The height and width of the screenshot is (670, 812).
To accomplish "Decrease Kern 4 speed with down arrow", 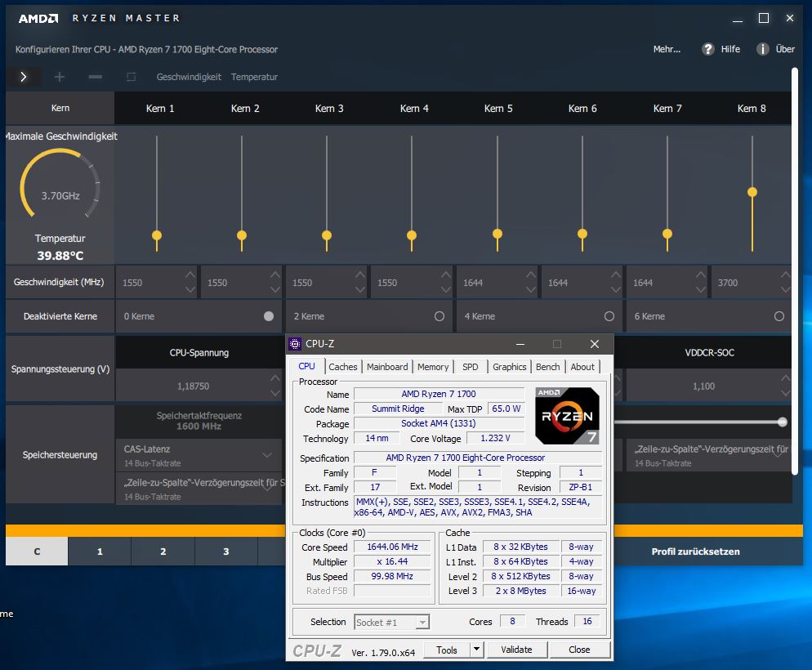I will click(x=446, y=290).
